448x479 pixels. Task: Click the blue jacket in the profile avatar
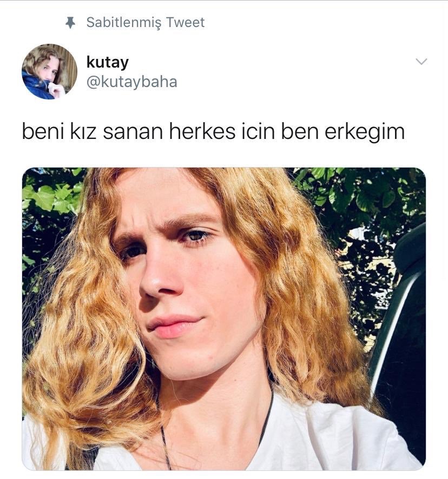[35, 87]
